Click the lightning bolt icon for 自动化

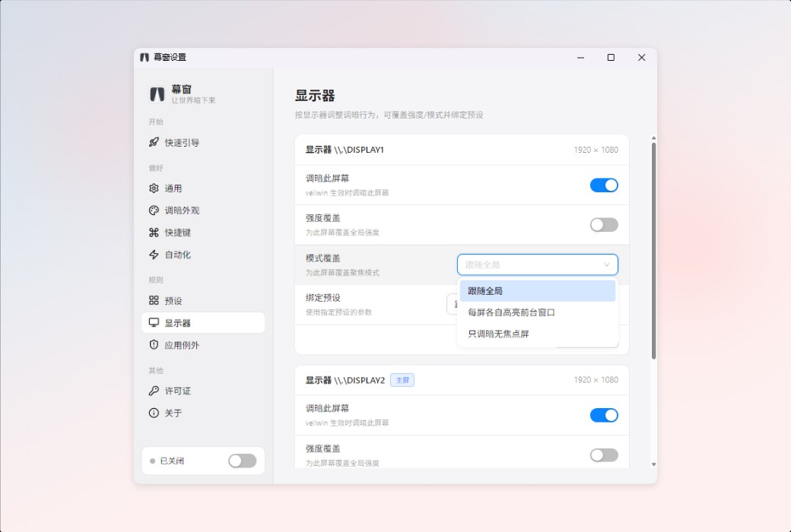click(x=154, y=255)
